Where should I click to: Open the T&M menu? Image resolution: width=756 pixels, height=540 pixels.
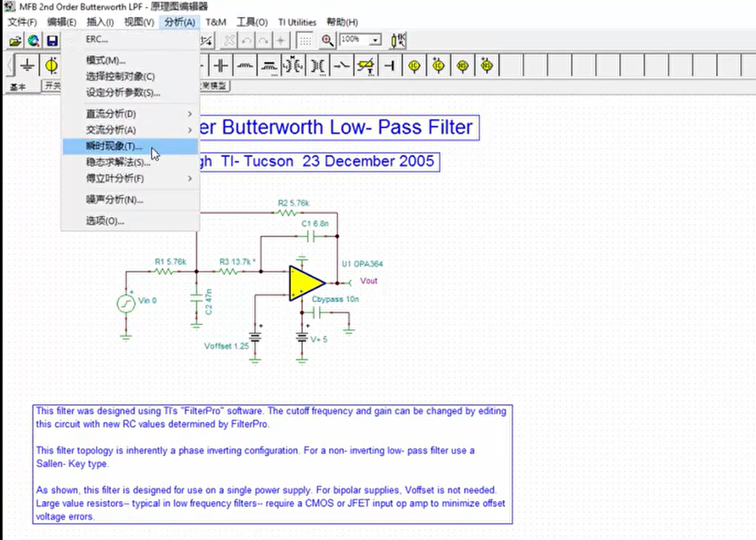(x=216, y=22)
